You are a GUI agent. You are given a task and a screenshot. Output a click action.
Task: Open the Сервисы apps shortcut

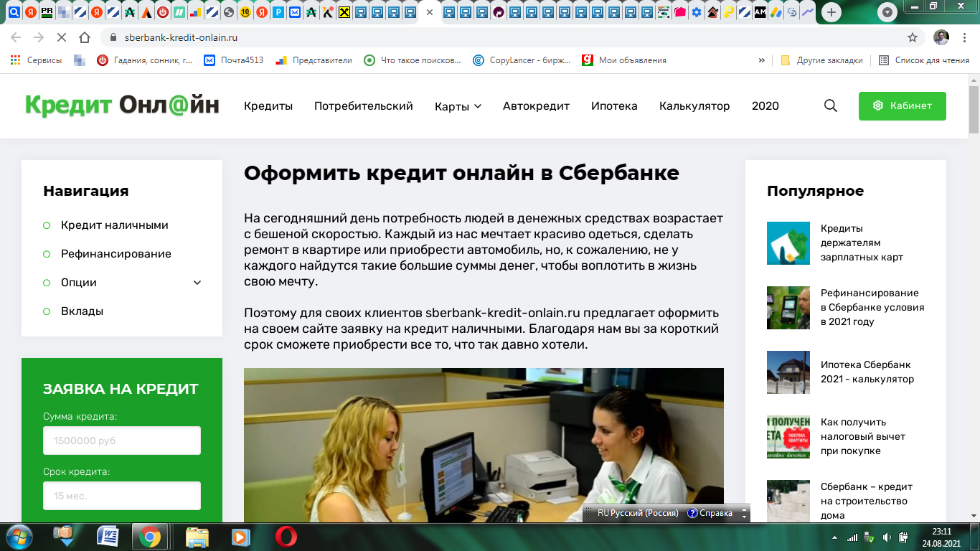(x=36, y=60)
